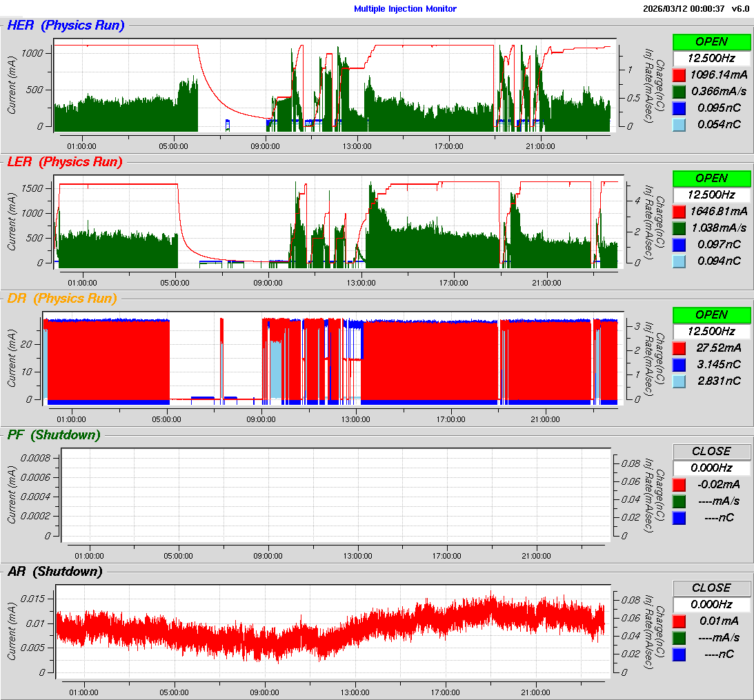Screen dimensions: 754x700
Task: Click the red swatch beside AR 0.01mA
Action: [x=679, y=621]
